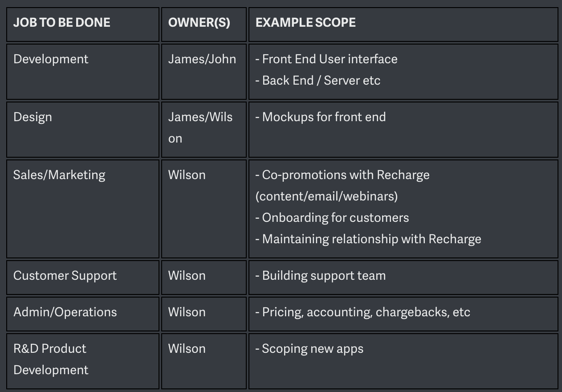This screenshot has width=562, height=392.
Task: Click the Customer Support job cell
Action: tap(83, 278)
